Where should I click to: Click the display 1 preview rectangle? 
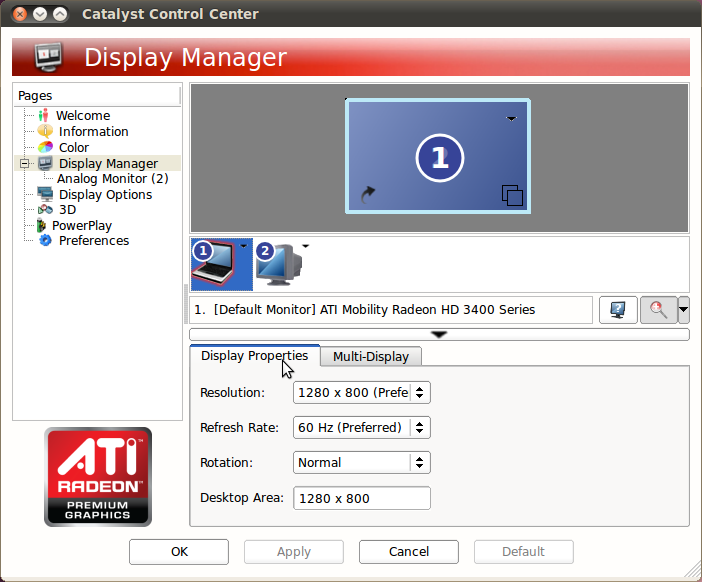click(x=438, y=156)
